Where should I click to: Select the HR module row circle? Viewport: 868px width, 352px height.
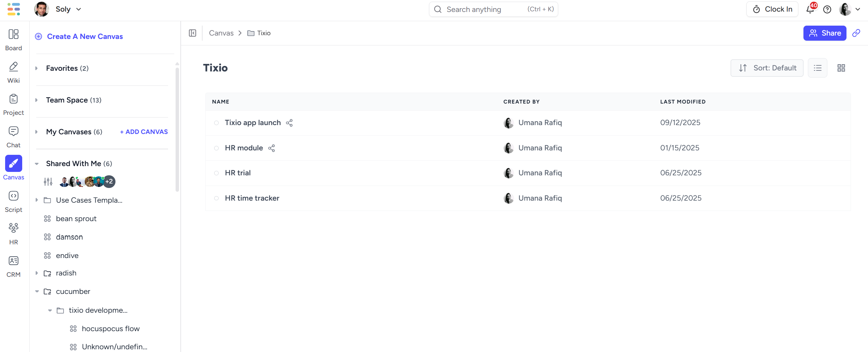click(217, 148)
